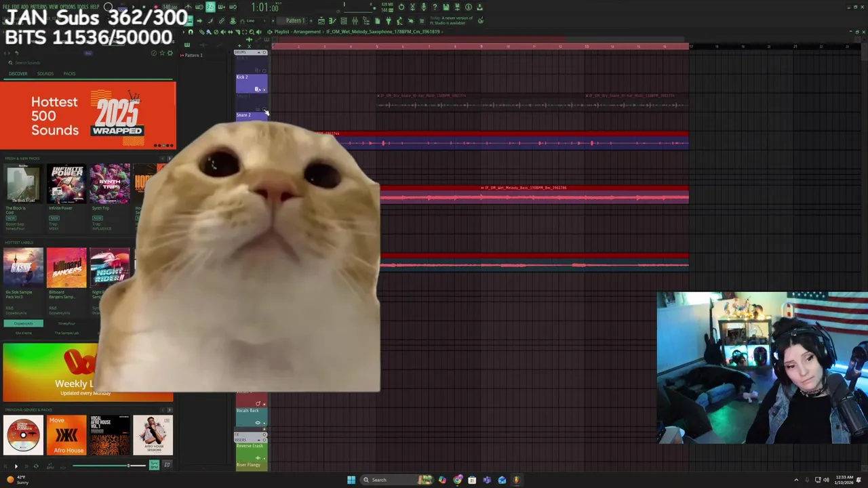Open Vocal Afro House Vol. 1 pack
The width and height of the screenshot is (868, 488).
(x=110, y=435)
